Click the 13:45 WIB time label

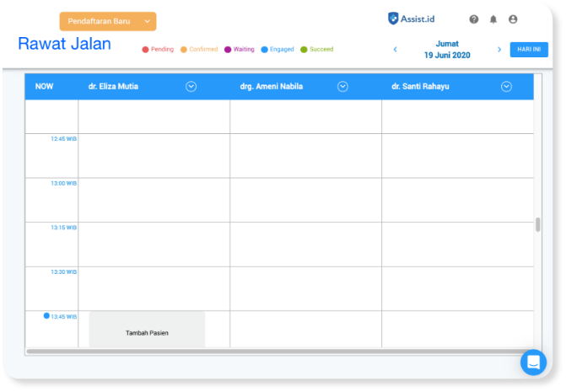[63, 317]
